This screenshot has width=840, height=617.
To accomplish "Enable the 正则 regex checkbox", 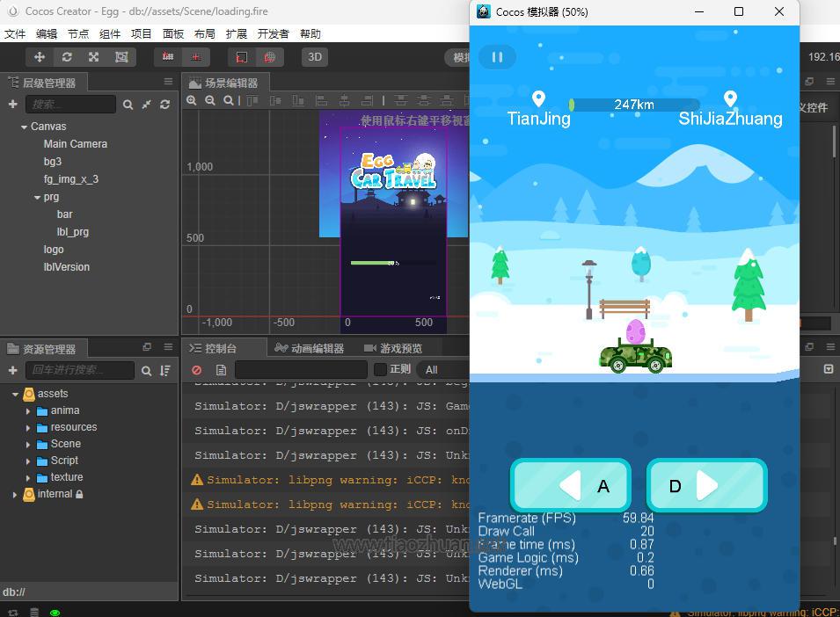I will (x=381, y=369).
